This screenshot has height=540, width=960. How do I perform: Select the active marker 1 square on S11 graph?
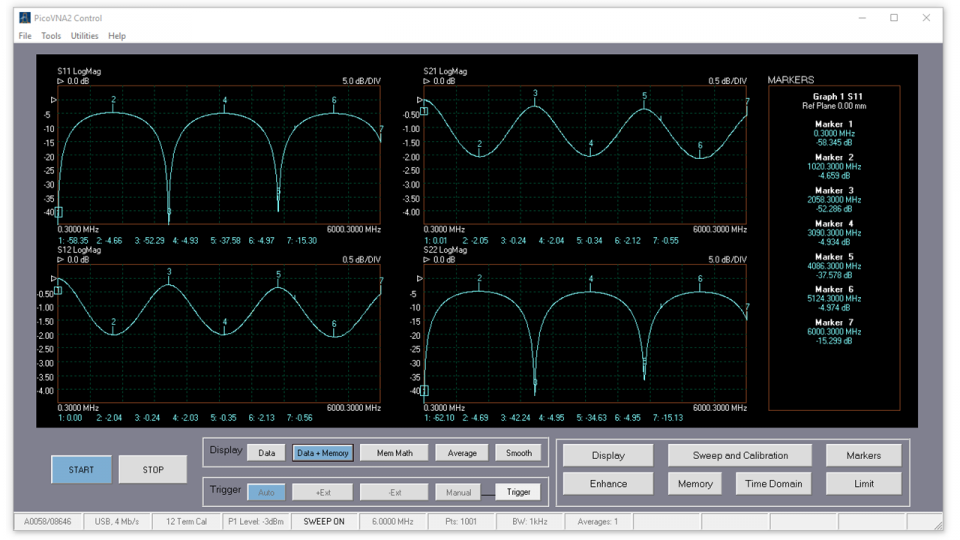58,212
